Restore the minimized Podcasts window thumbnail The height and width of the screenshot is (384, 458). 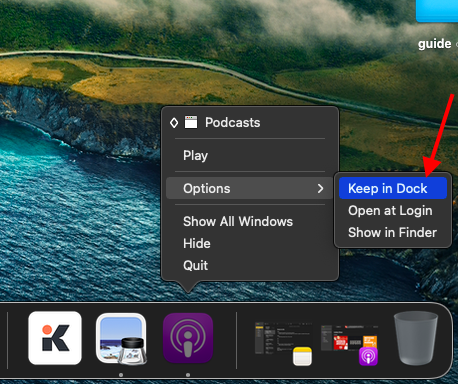click(x=349, y=344)
